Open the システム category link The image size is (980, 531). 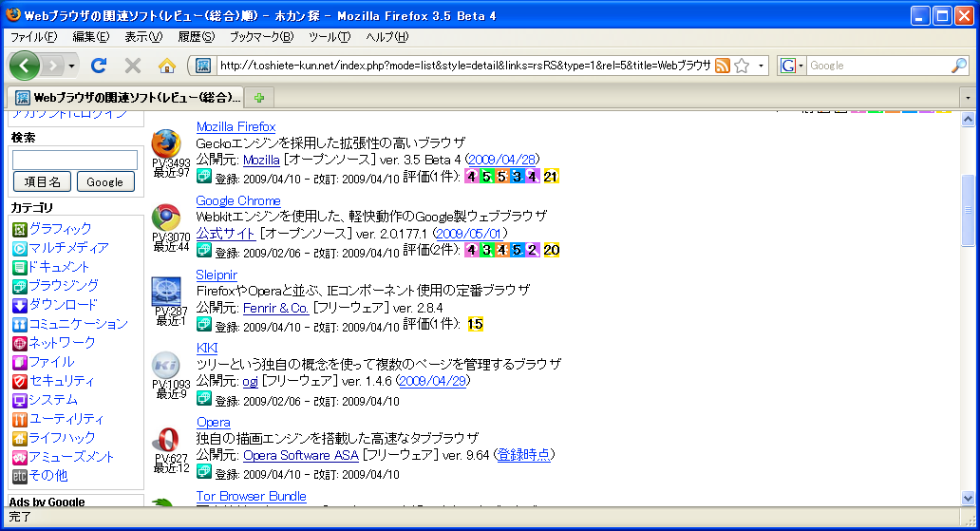pos(53,400)
